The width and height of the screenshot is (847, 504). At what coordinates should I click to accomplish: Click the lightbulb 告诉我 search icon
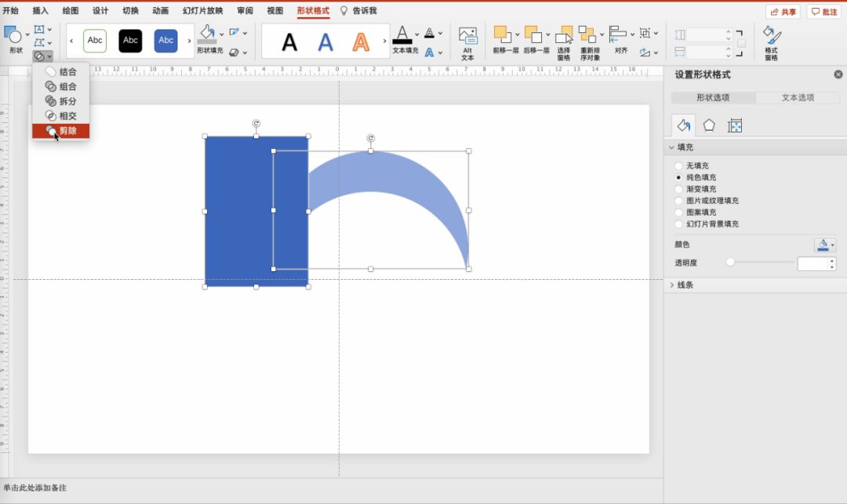344,11
